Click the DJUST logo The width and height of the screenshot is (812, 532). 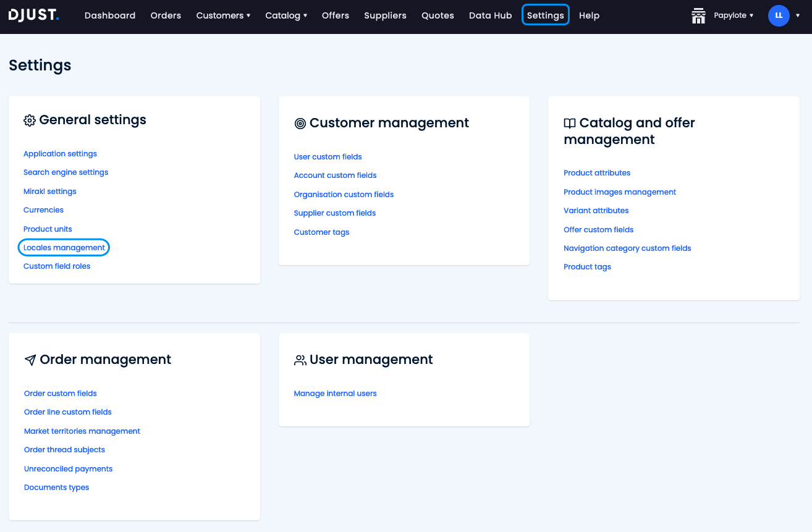(x=34, y=15)
